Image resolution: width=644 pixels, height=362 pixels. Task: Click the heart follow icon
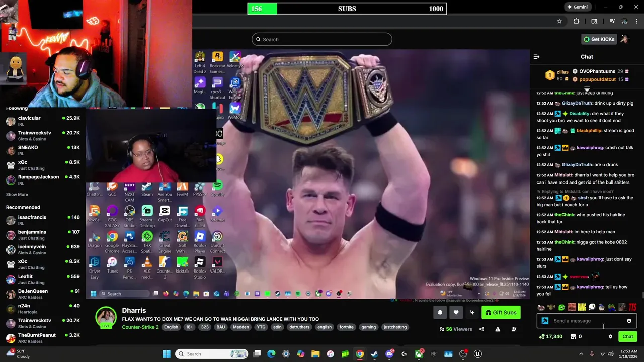coord(456,312)
